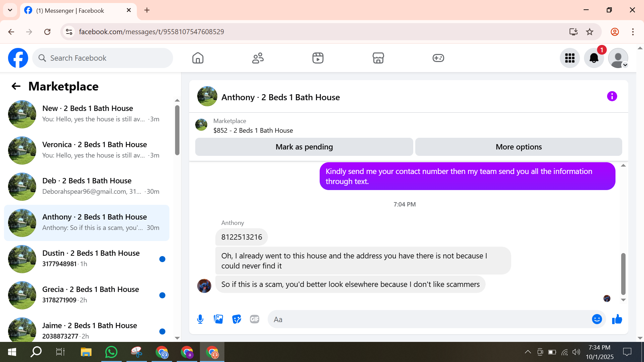Bookmark this page with the star icon

tap(590, 32)
